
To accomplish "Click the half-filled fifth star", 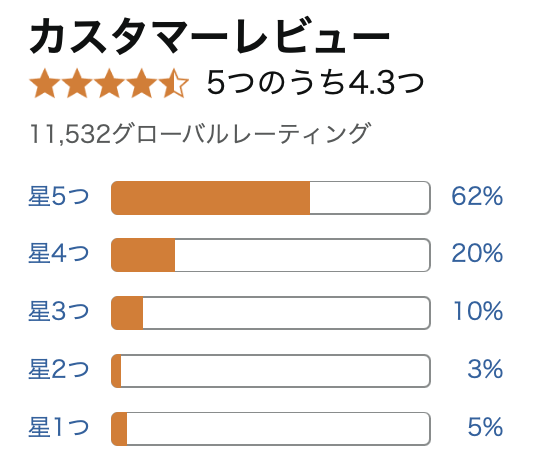I will [x=174, y=83].
